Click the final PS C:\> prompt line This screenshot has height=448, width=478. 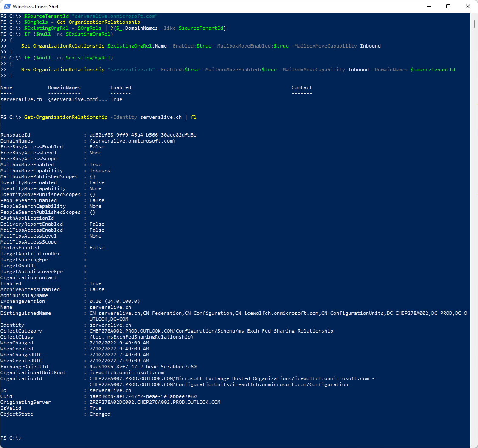(x=11, y=438)
